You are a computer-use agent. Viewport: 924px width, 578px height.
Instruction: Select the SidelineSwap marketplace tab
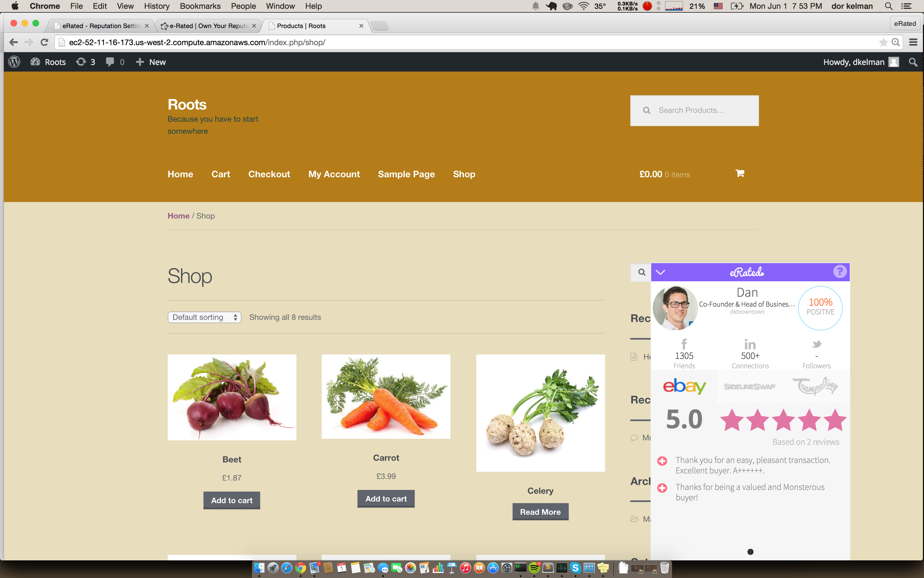pyautogui.click(x=750, y=386)
